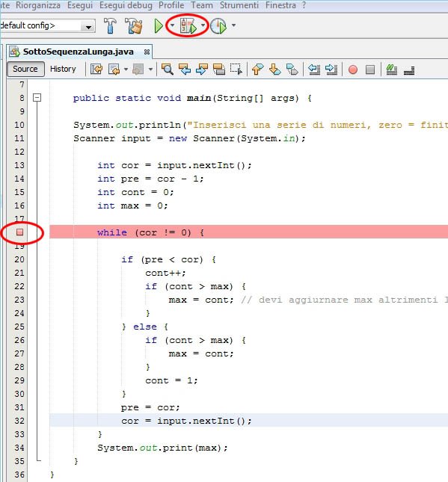Select the SottoSequenzaLunga.java tab

[79, 52]
